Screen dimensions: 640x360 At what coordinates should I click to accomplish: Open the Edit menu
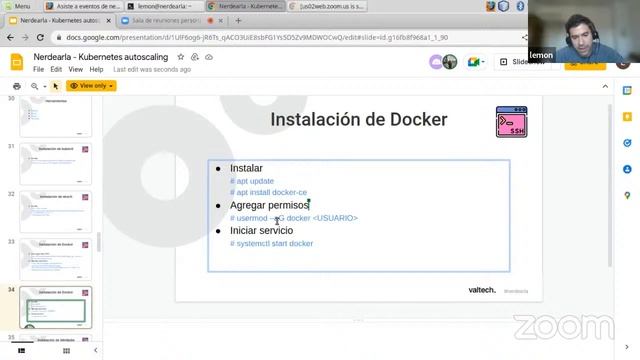[x=56, y=69]
